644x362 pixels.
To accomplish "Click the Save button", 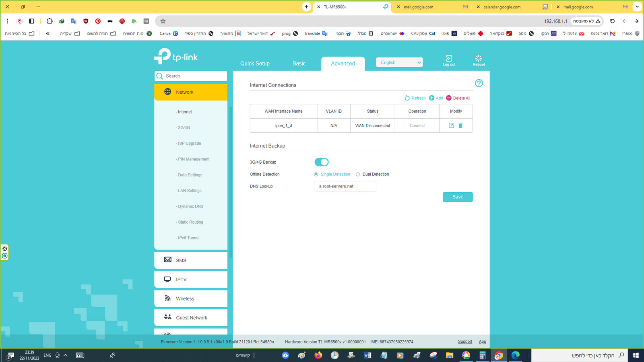I will [x=458, y=197].
